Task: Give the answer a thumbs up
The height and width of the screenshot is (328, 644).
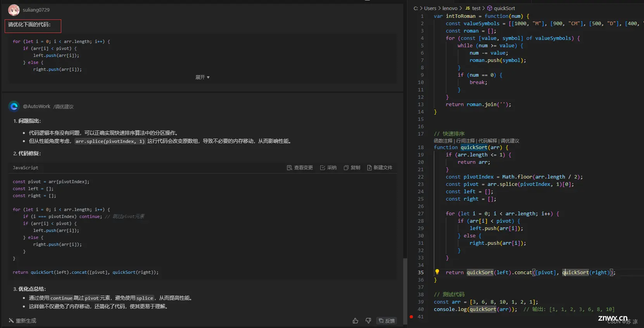Action: coord(355,321)
